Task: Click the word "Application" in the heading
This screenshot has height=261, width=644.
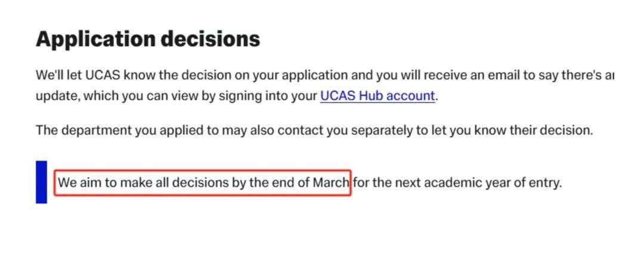Action: coord(95,40)
